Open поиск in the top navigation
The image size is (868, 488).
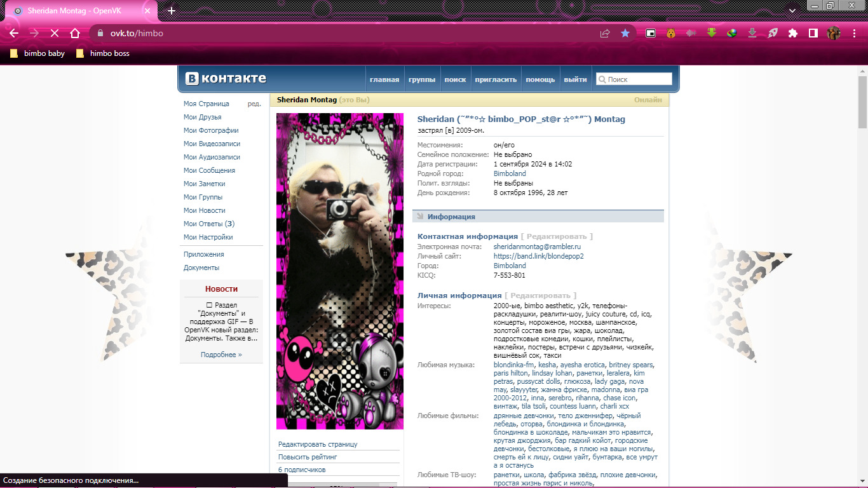pos(455,79)
